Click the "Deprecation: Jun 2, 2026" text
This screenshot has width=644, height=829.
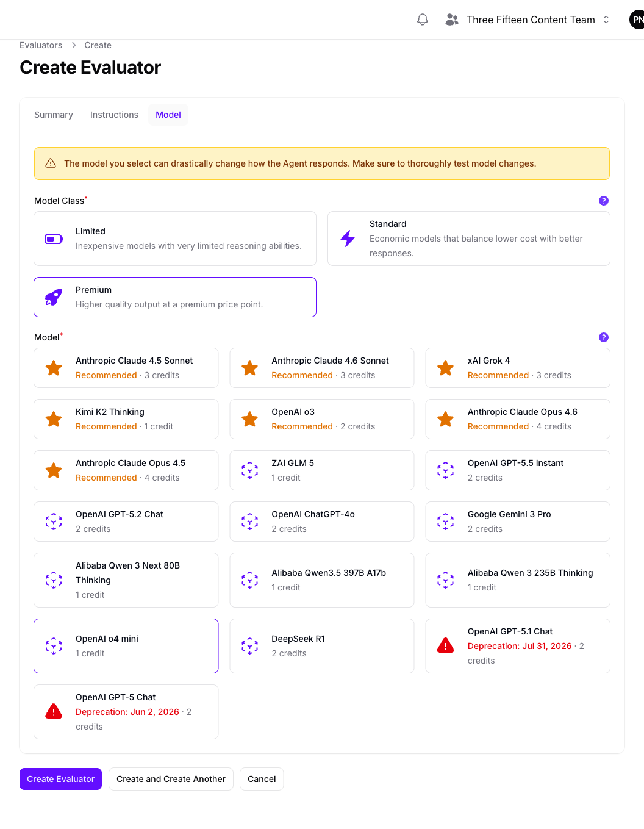(127, 712)
